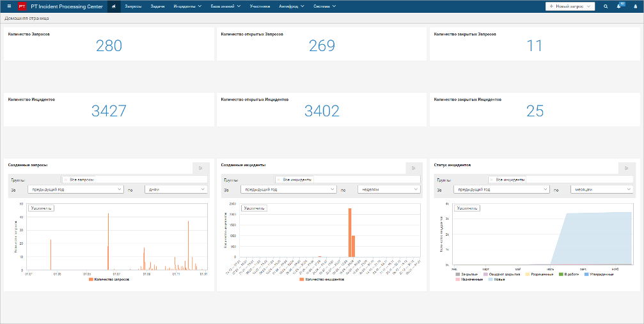Expand the Антифрод menu
Screen dimensions: 644x324
[291, 6]
